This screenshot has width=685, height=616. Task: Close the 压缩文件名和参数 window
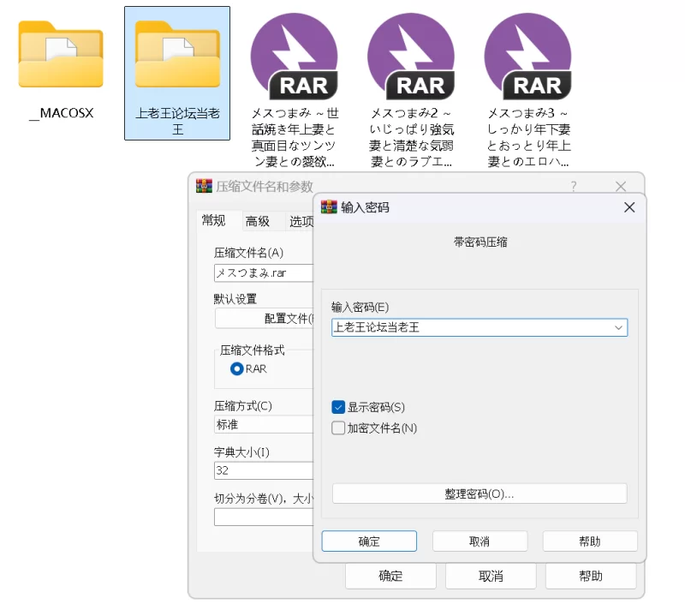pyautogui.click(x=621, y=187)
